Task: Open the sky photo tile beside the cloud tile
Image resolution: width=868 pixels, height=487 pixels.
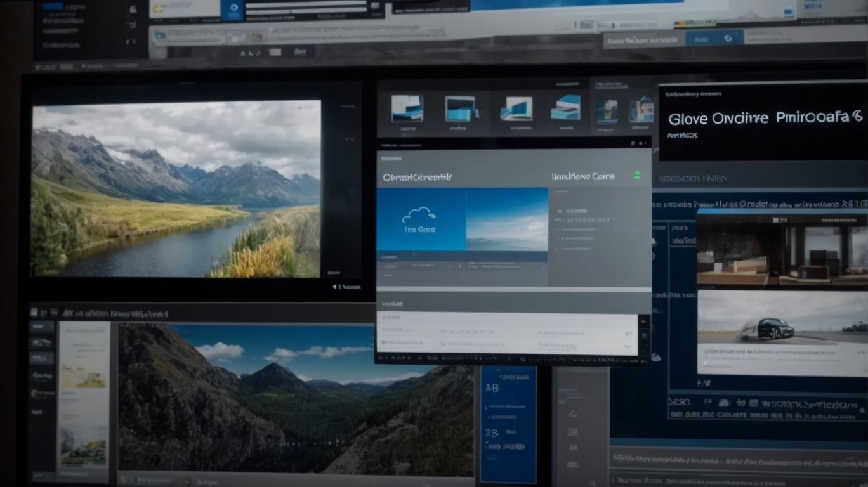Action: click(x=507, y=219)
